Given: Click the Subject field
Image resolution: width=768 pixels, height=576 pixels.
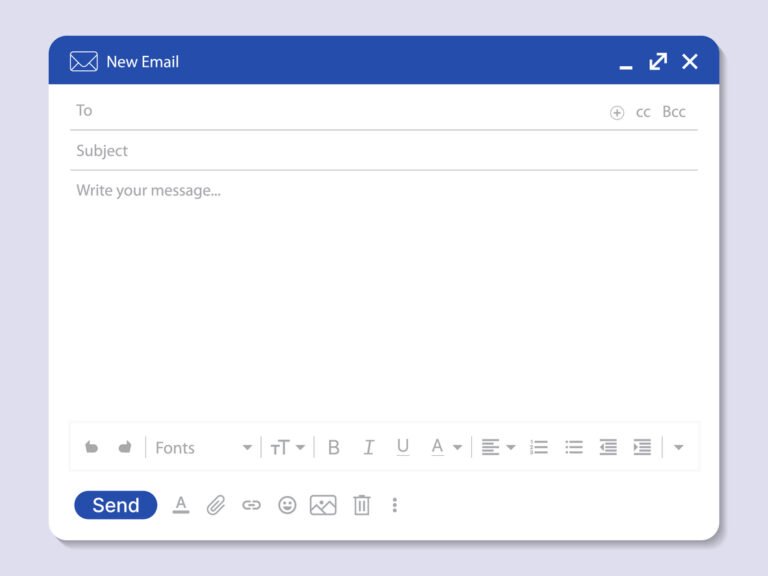Looking at the screenshot, I should click(x=384, y=151).
